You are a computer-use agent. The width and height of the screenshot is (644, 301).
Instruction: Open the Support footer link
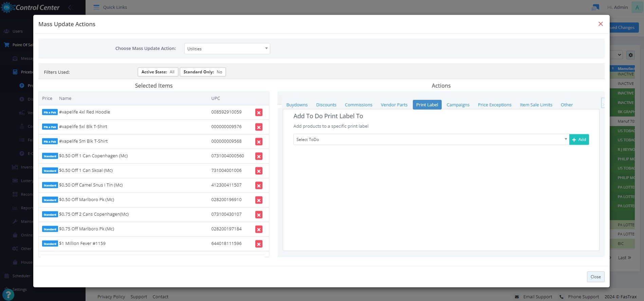coord(139,297)
